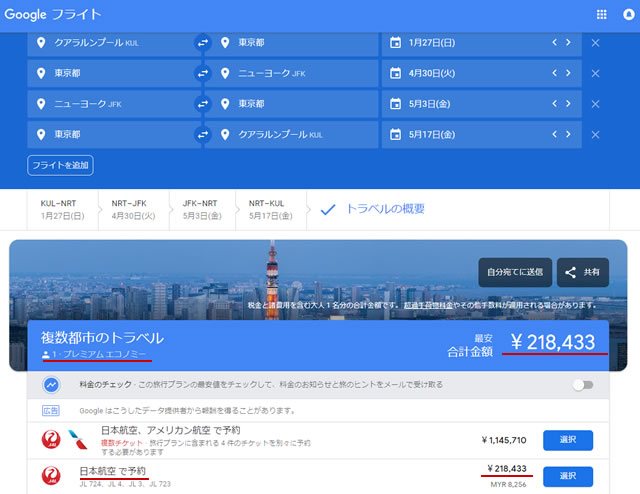
Task: Open the 超過手荷物料金 baggage fee link
Action: (428, 305)
